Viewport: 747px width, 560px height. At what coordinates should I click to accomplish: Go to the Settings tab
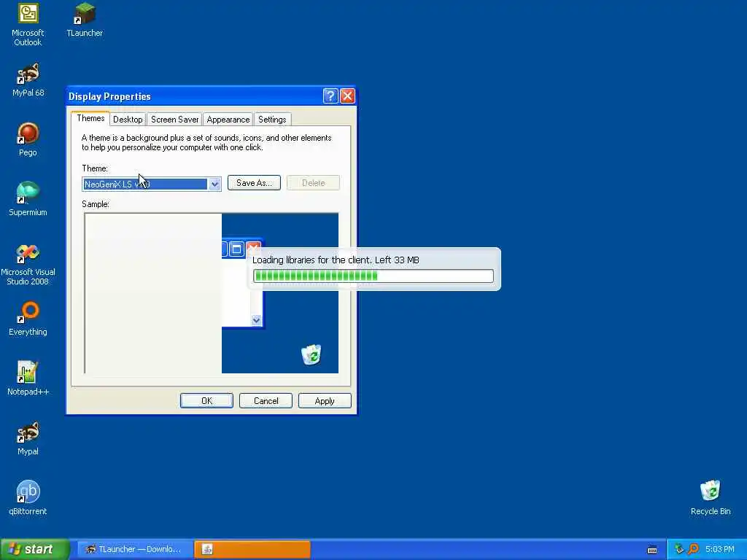coord(272,120)
